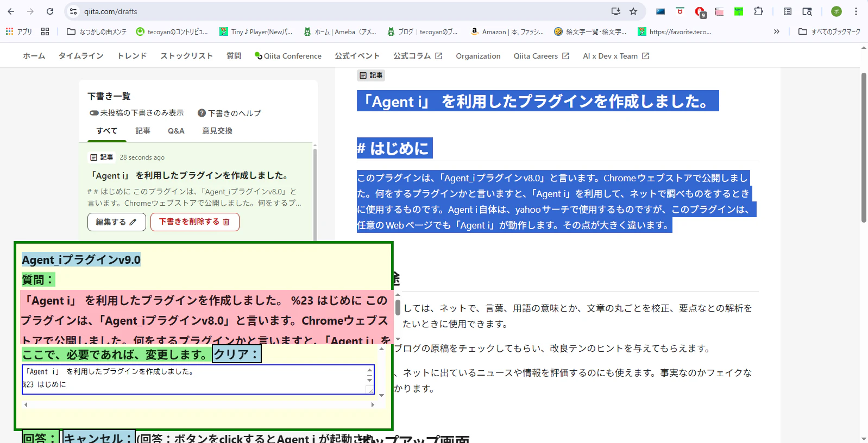
Task: Open the pink window extension icon
Action: (719, 11)
